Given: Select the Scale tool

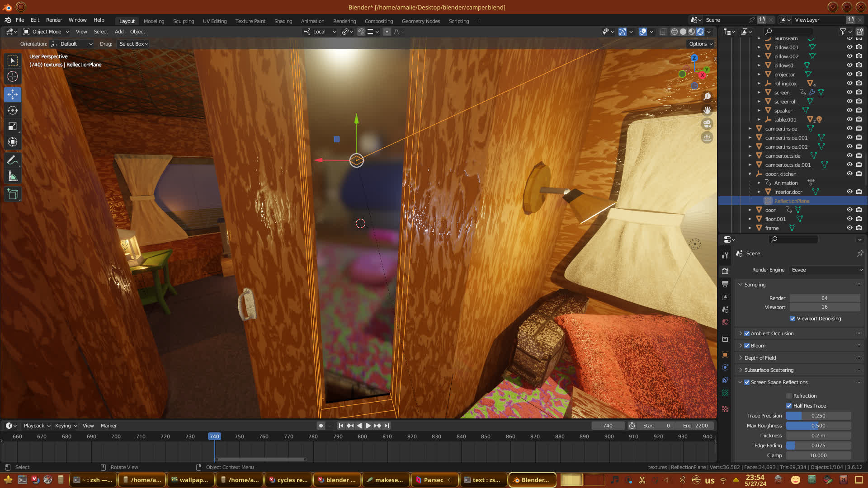Looking at the screenshot, I should coord(13,126).
